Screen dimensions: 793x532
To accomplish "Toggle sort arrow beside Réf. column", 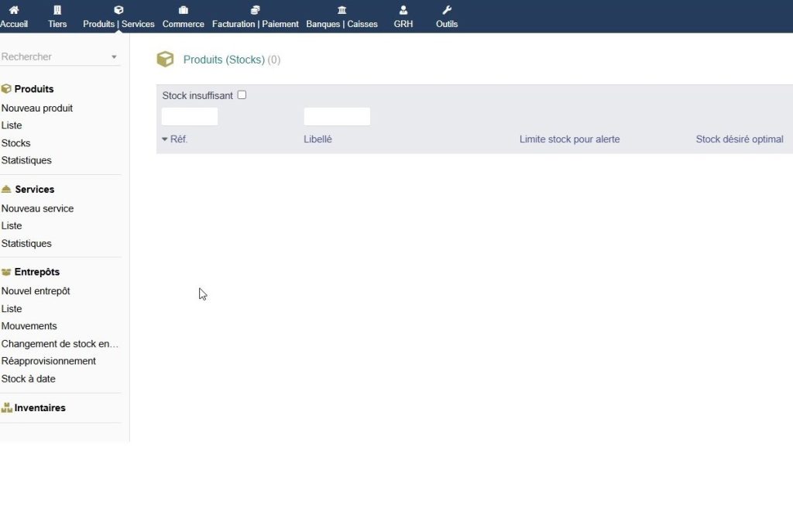I will point(164,139).
